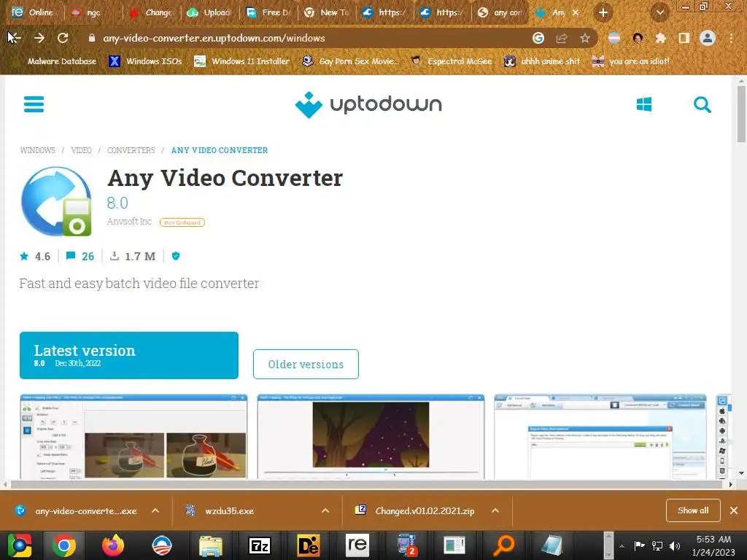Open the Windows ISOs bookmark
Viewport: 747px width, 560px height.
[146, 61]
